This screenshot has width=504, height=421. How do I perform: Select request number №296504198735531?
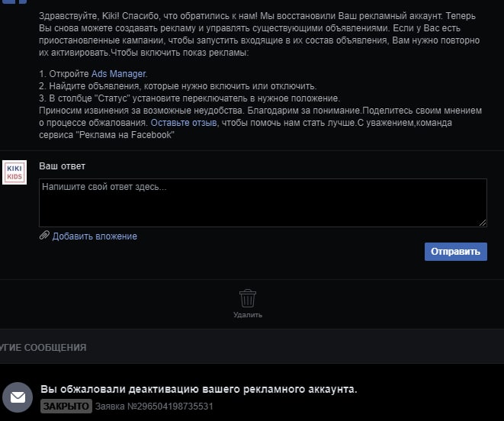pos(154,407)
